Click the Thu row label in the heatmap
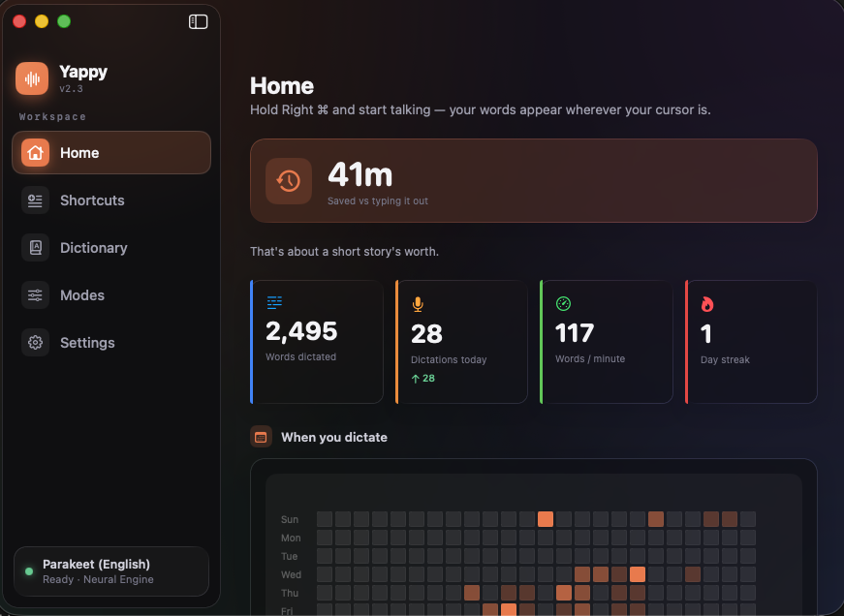Screen dimensions: 844x616 tap(290, 593)
